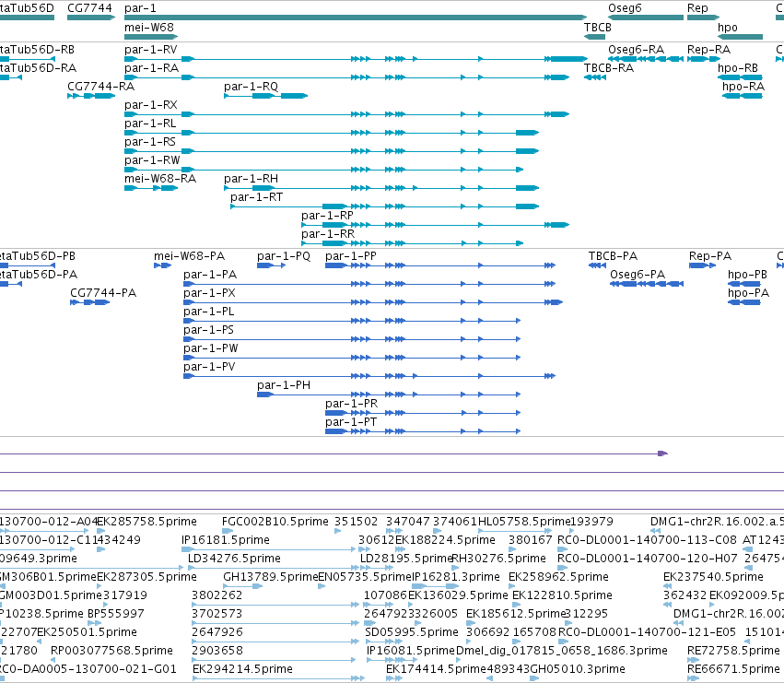Click the Oseg6 gene label
The height and width of the screenshot is (683, 784).
(x=625, y=8)
